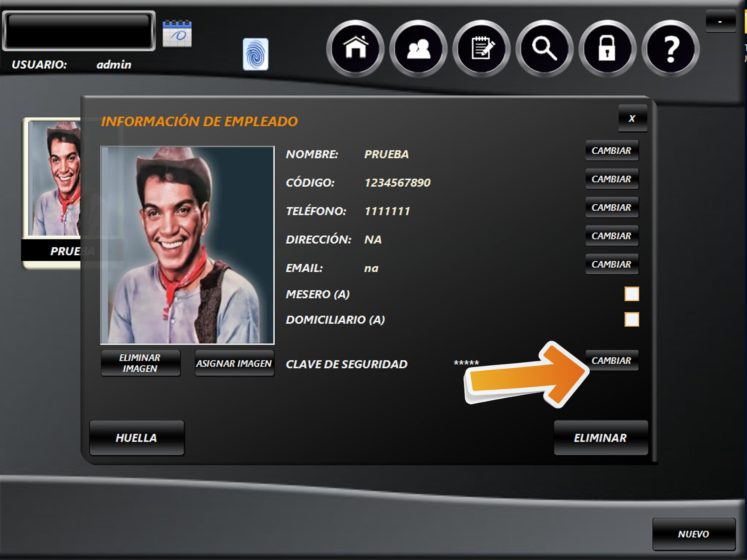The height and width of the screenshot is (560, 747).
Task: Enable the DOMICILIARIO (A) checkbox
Action: (631, 319)
